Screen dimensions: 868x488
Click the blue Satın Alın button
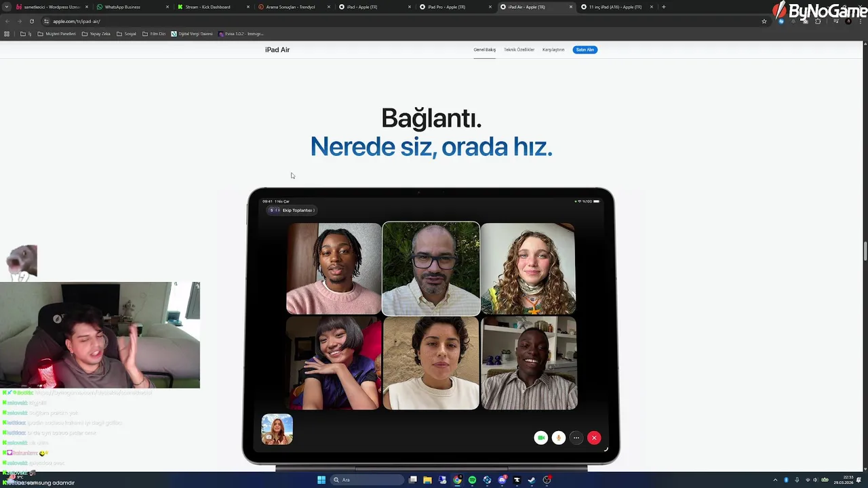[585, 49]
